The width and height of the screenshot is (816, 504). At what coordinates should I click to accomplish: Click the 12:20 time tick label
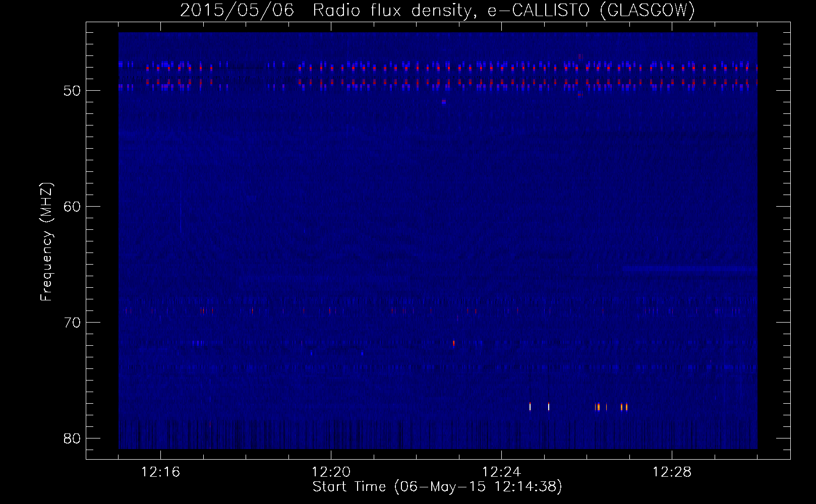[331, 472]
